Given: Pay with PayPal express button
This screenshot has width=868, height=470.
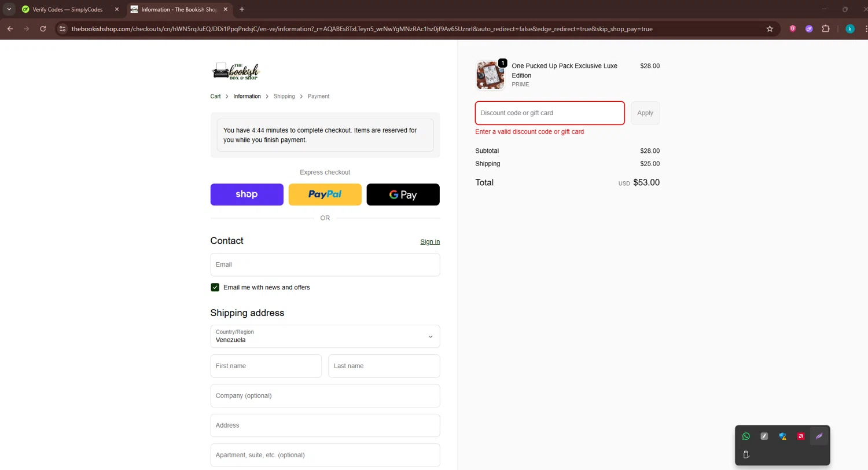Looking at the screenshot, I should click(x=325, y=194).
